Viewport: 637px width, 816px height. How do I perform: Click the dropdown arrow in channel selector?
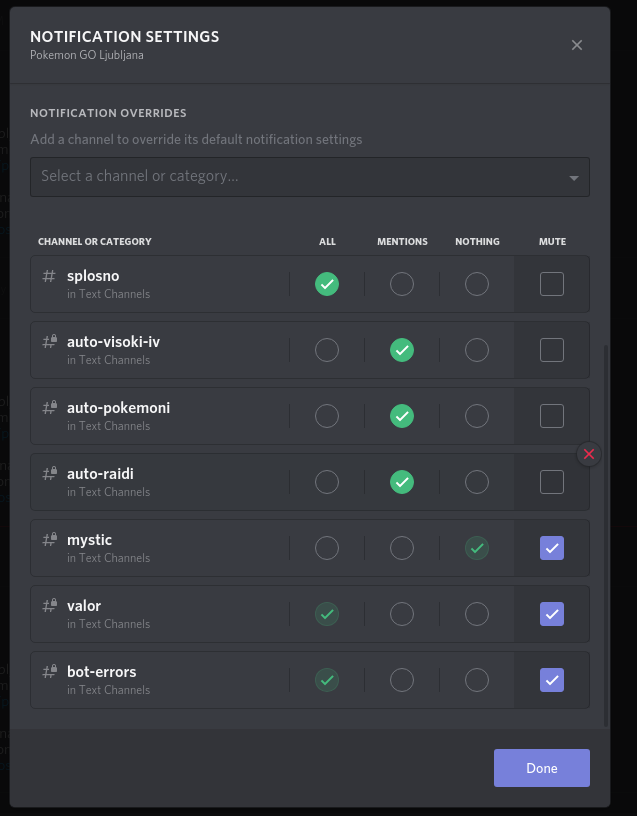pyautogui.click(x=574, y=178)
